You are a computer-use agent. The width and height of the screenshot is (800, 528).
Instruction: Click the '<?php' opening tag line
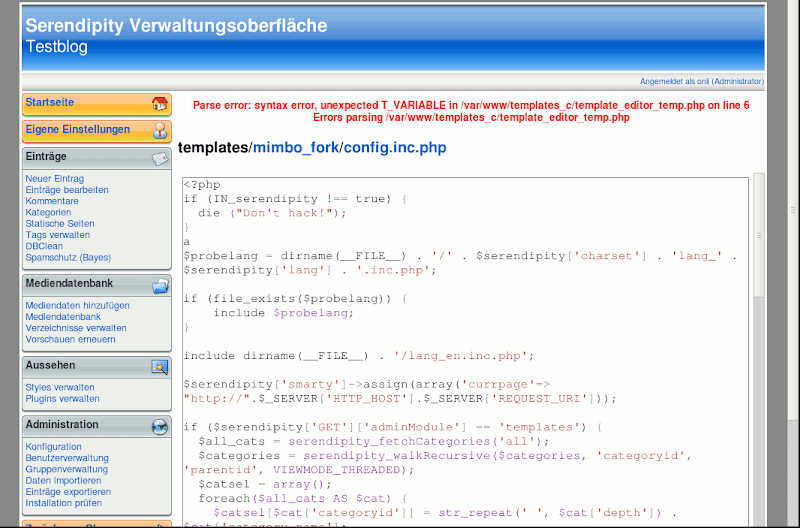[x=202, y=185]
